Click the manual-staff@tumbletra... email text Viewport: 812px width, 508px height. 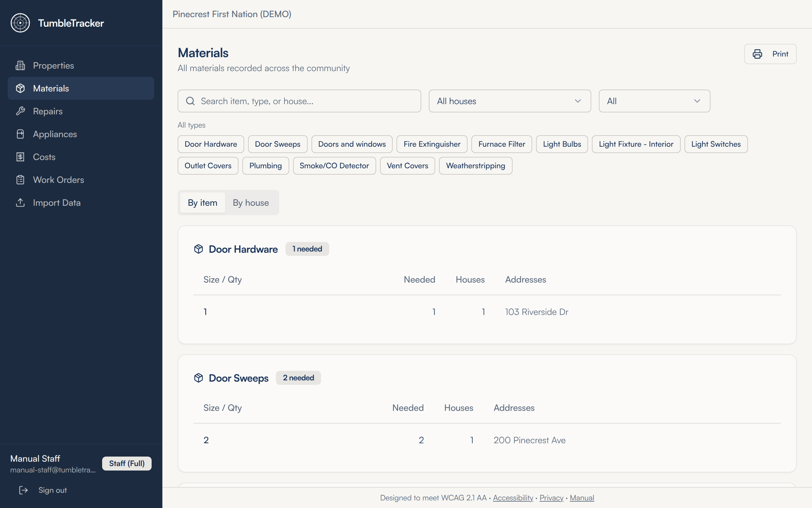coord(53,470)
